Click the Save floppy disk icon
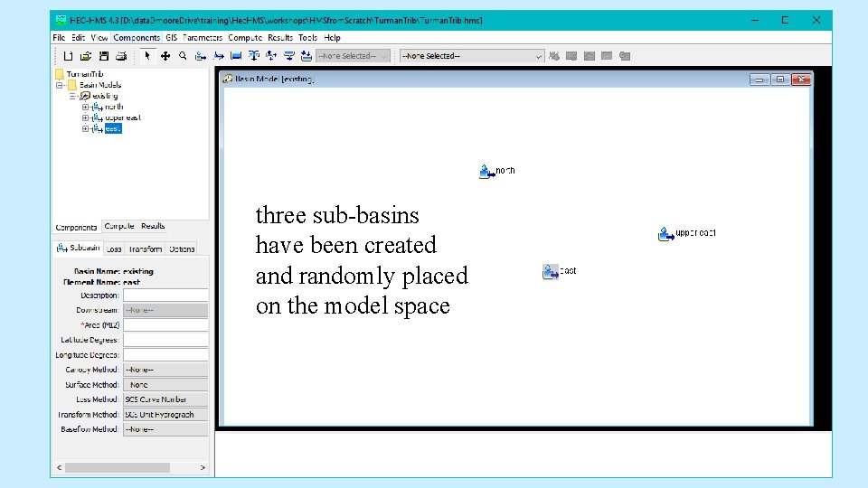This screenshot has height=488, width=868. (103, 56)
